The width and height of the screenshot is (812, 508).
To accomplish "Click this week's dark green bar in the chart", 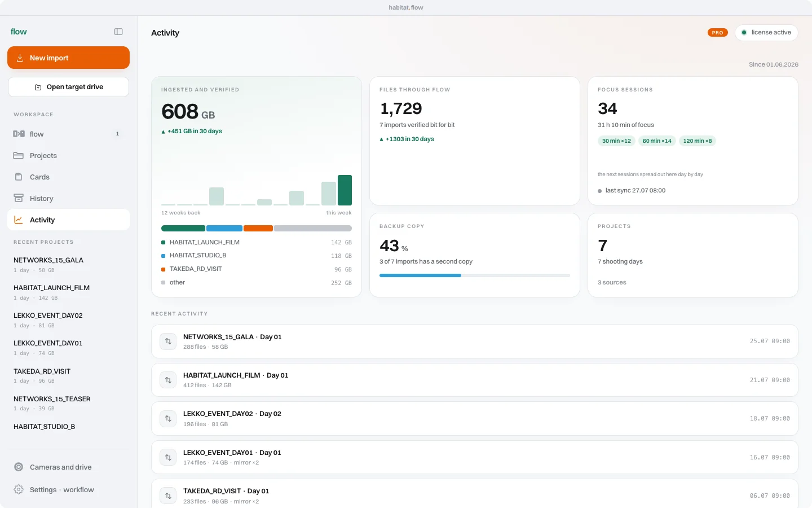I will 345,190.
